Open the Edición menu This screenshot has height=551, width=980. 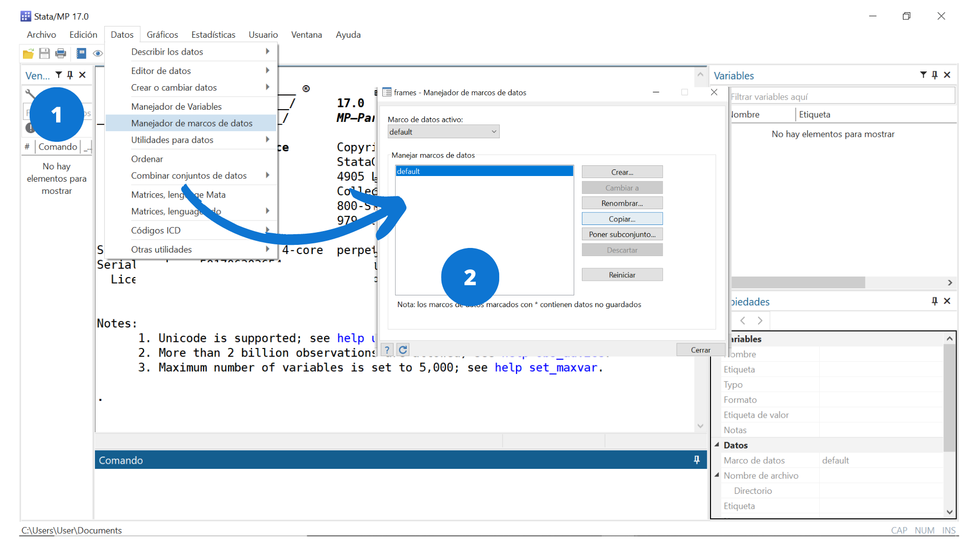click(83, 34)
